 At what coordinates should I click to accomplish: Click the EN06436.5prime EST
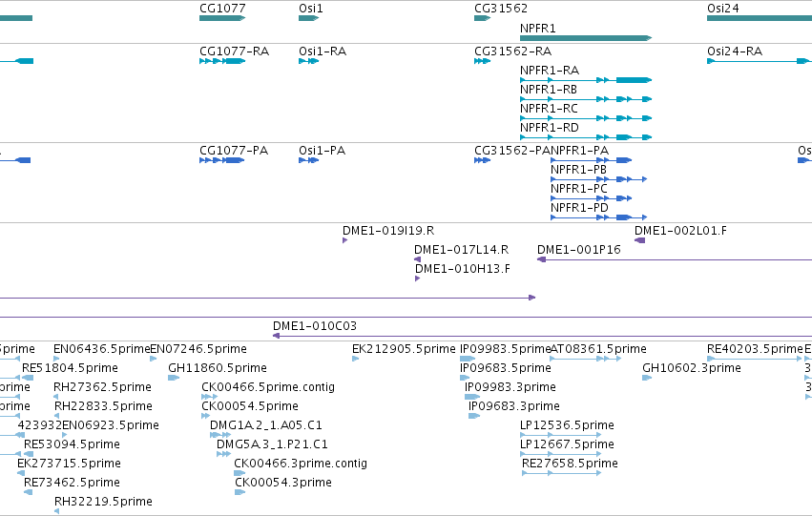56,359
